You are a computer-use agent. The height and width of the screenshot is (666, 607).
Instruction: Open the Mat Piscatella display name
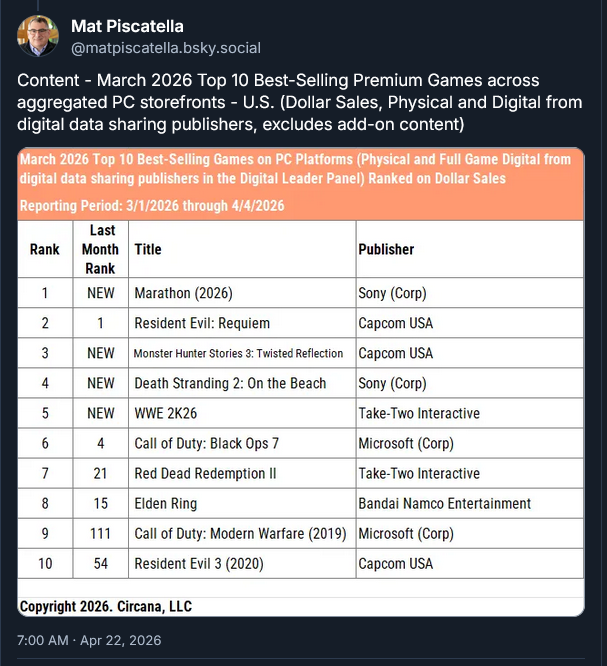[x=127, y=26]
